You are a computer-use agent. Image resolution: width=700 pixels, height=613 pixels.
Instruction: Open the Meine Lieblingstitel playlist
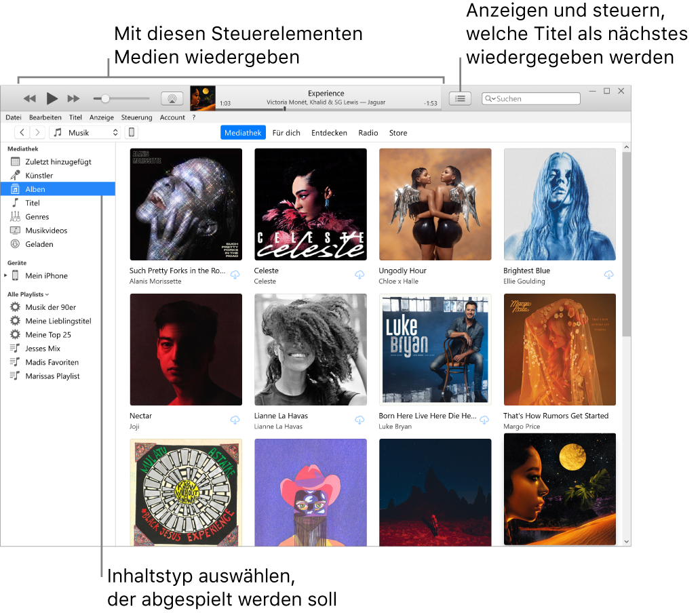pos(58,321)
